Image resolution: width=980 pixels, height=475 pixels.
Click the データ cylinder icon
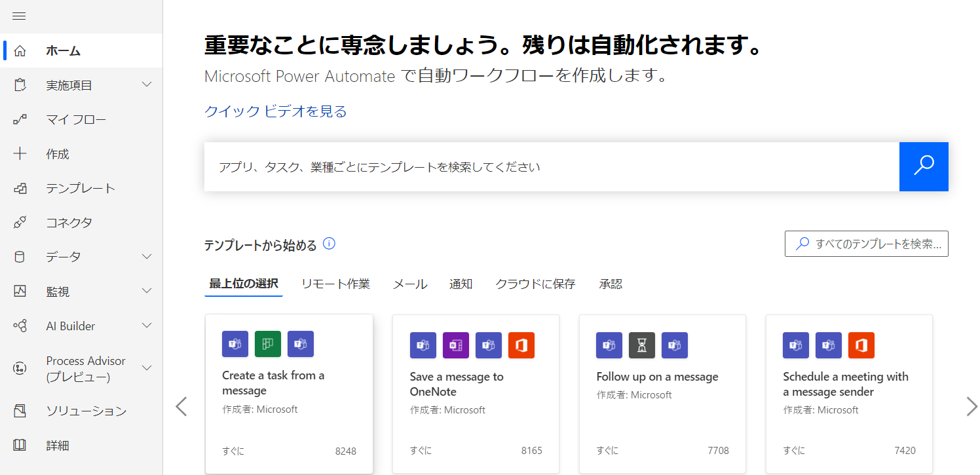20,257
